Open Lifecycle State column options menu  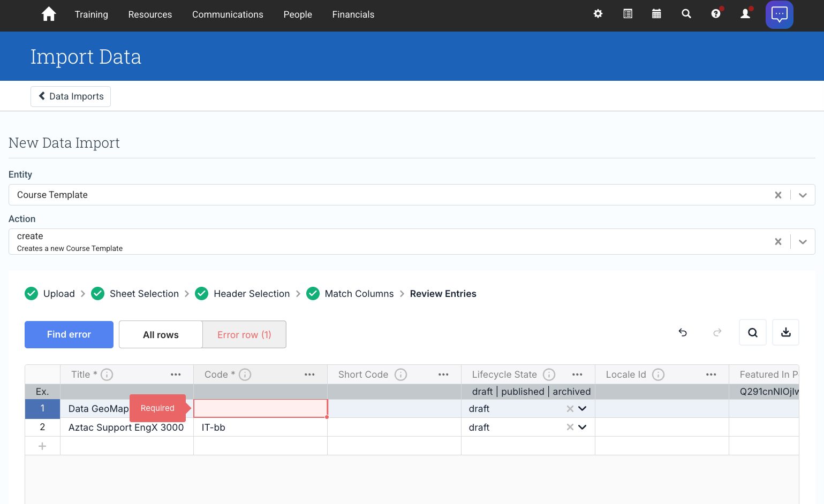point(577,375)
